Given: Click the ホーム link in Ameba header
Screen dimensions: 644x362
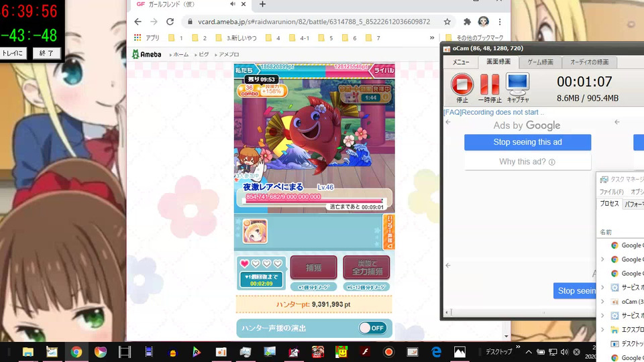Looking at the screenshot, I should coord(180,54).
